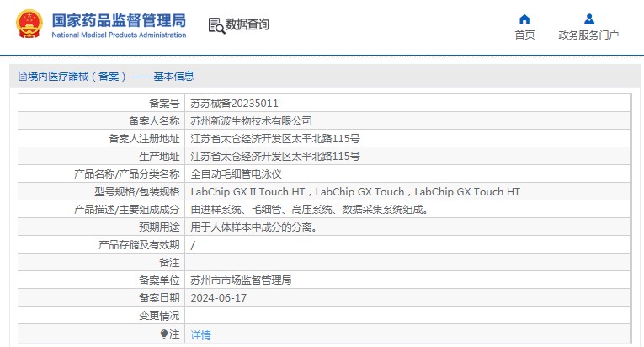644x347 pixels.
Task: Click the slash value in 产品存储及有效期 row
Action: [x=193, y=245]
